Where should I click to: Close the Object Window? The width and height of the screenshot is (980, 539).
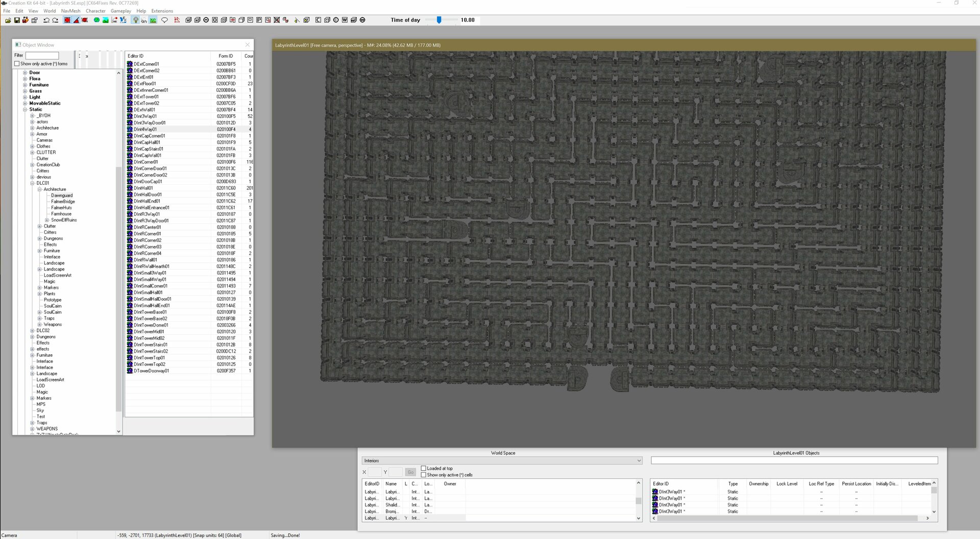248,45
